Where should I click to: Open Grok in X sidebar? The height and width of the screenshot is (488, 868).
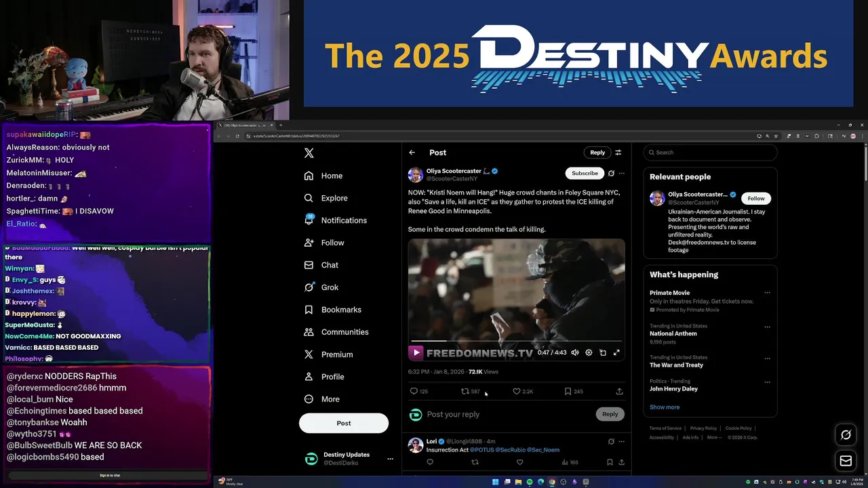coord(321,287)
